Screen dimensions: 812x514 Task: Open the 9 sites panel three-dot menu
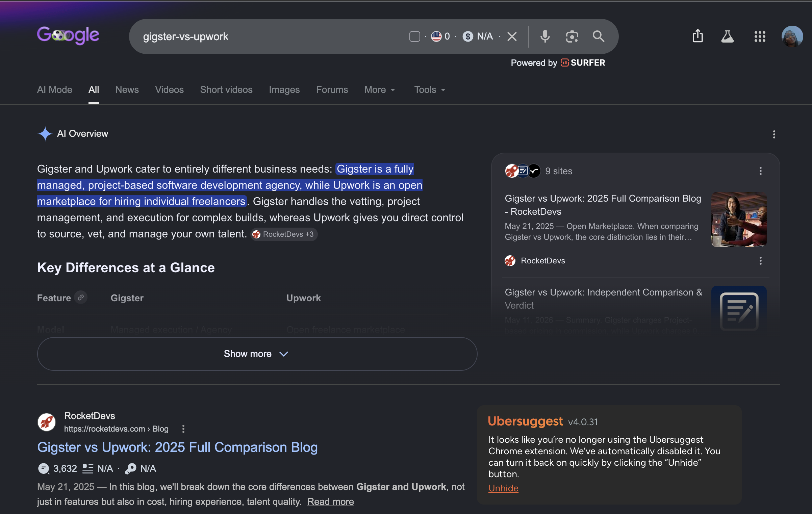(x=760, y=171)
